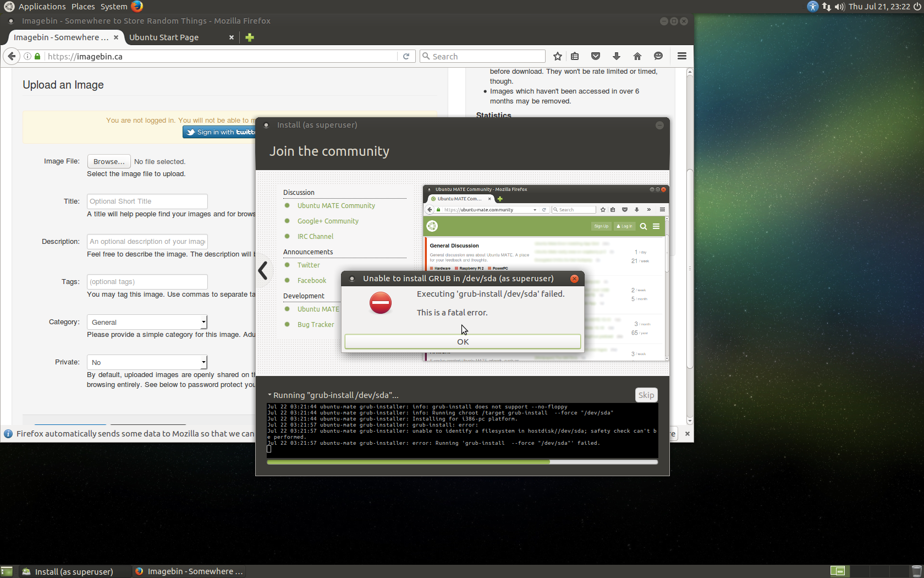Image resolution: width=924 pixels, height=578 pixels.
Task: Dismiss Firefox data notification bar
Action: click(687, 434)
